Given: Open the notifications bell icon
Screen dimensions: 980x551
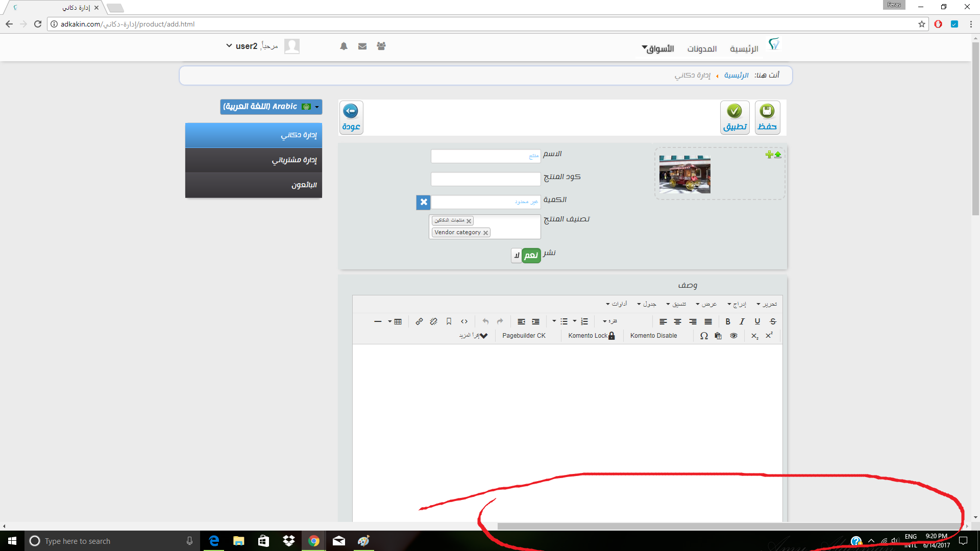Looking at the screenshot, I should tap(344, 46).
